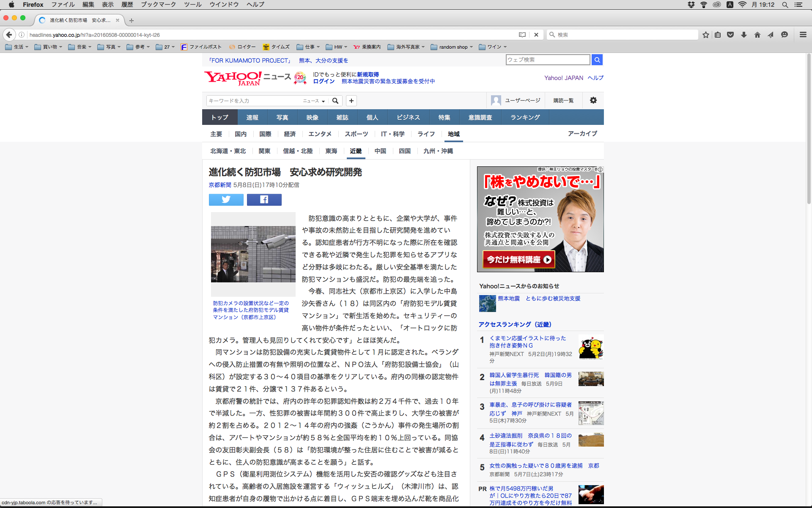Open the ブックマーク menu in menu bar

158,5
